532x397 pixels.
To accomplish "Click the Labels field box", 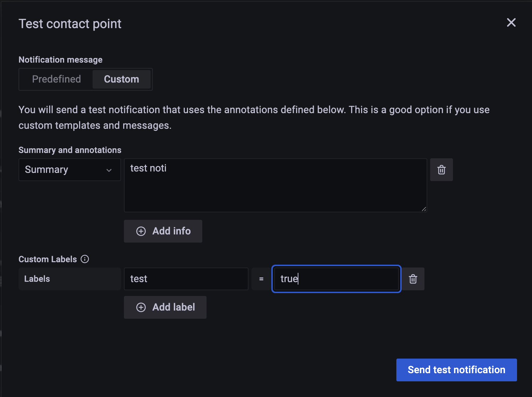I will (x=69, y=279).
